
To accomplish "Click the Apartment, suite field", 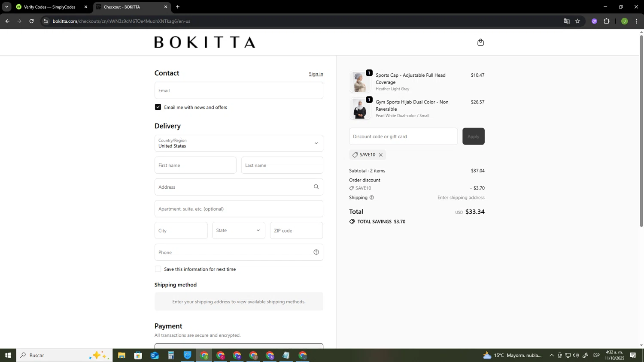I will click(x=239, y=209).
